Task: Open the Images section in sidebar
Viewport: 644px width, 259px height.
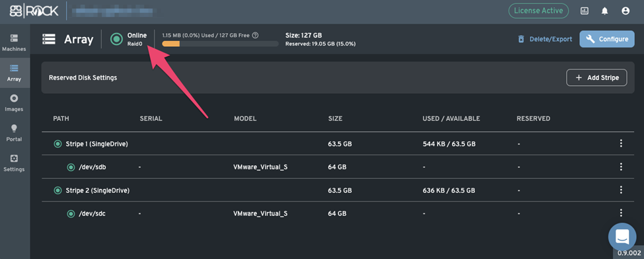Action: pos(15,103)
